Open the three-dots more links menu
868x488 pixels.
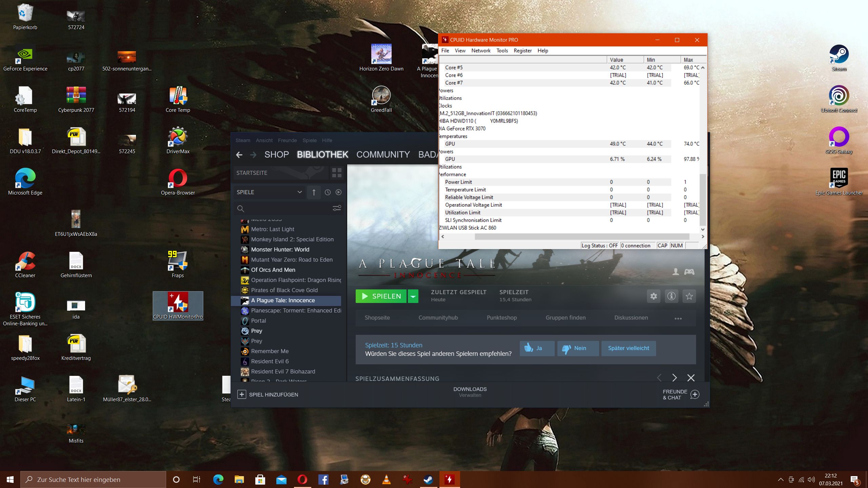[678, 318]
